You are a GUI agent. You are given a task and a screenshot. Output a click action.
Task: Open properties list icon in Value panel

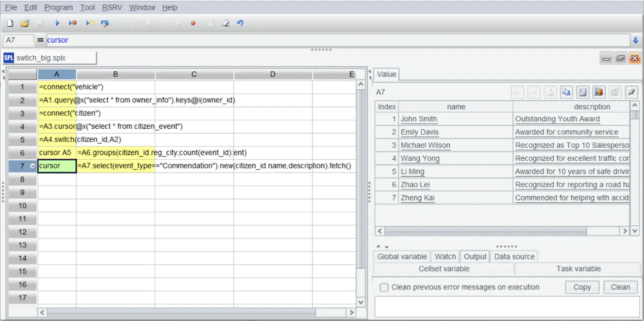pyautogui.click(x=582, y=92)
